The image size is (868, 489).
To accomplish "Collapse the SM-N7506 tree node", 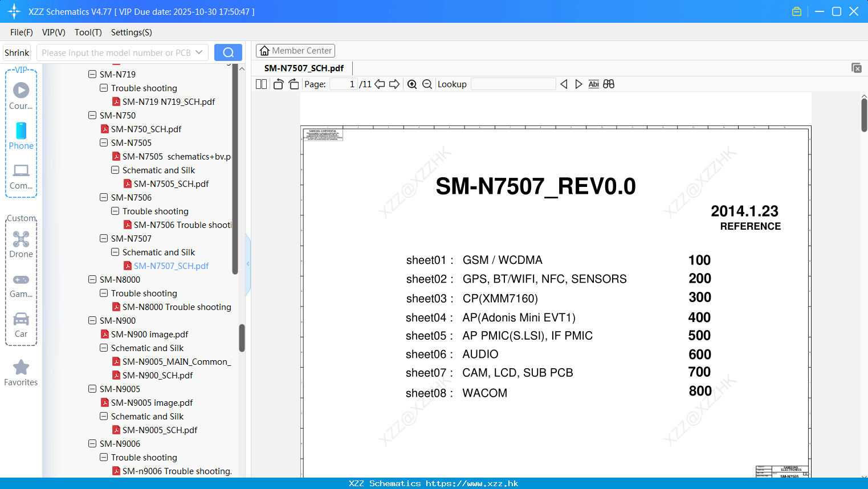I will tap(104, 197).
